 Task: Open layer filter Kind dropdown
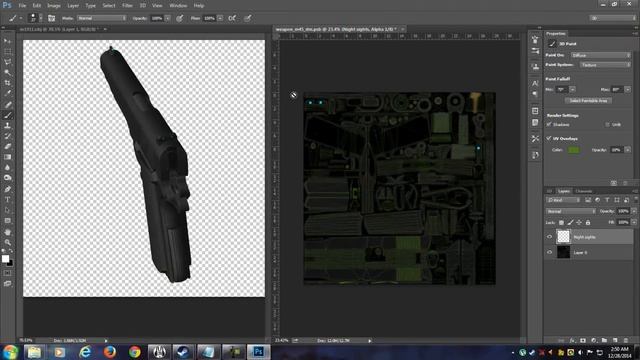tap(564, 200)
